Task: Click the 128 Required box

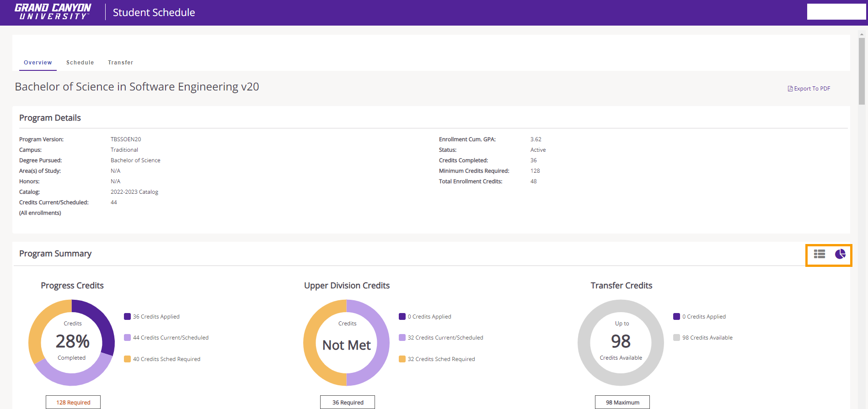Action: click(73, 402)
